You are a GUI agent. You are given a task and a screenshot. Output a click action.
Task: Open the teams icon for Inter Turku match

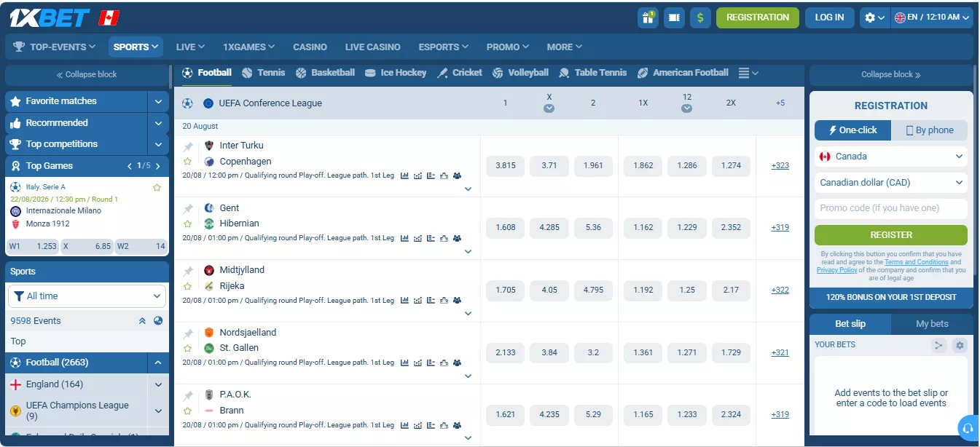click(457, 175)
